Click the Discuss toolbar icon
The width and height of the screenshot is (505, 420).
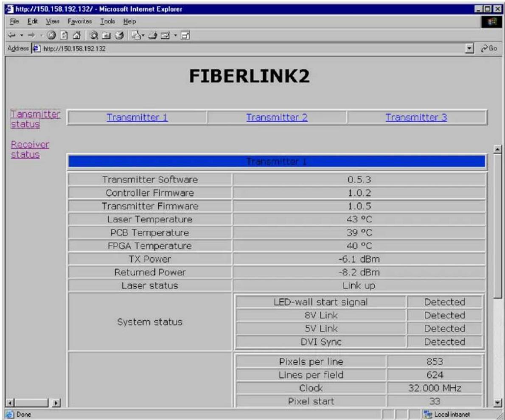tap(185, 35)
